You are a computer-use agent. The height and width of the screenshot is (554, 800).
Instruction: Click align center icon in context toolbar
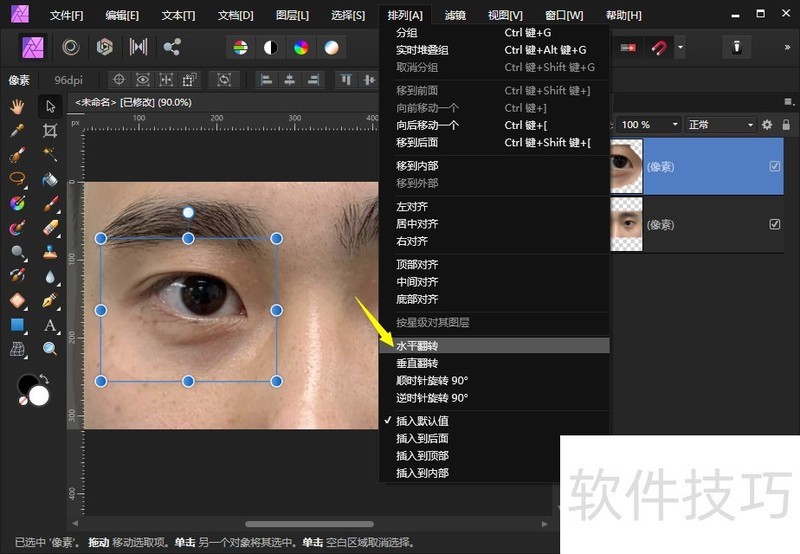290,80
